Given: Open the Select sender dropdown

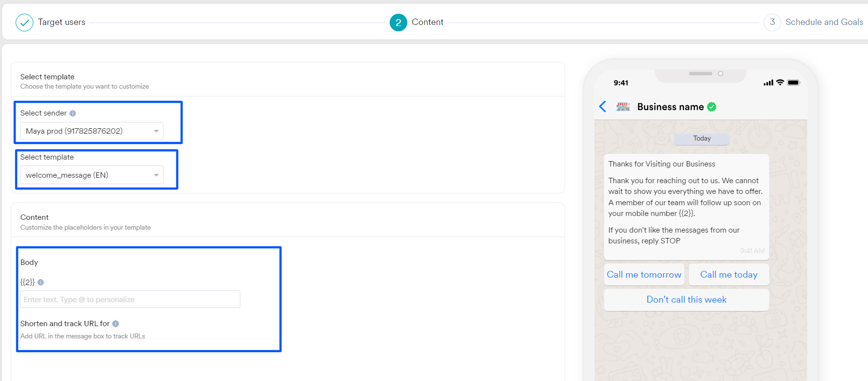Looking at the screenshot, I should pyautogui.click(x=92, y=131).
